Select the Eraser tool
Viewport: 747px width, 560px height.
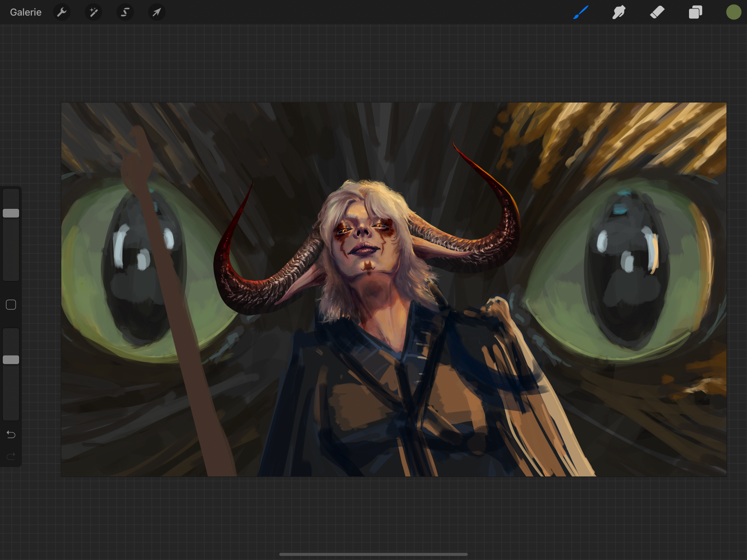coord(657,13)
